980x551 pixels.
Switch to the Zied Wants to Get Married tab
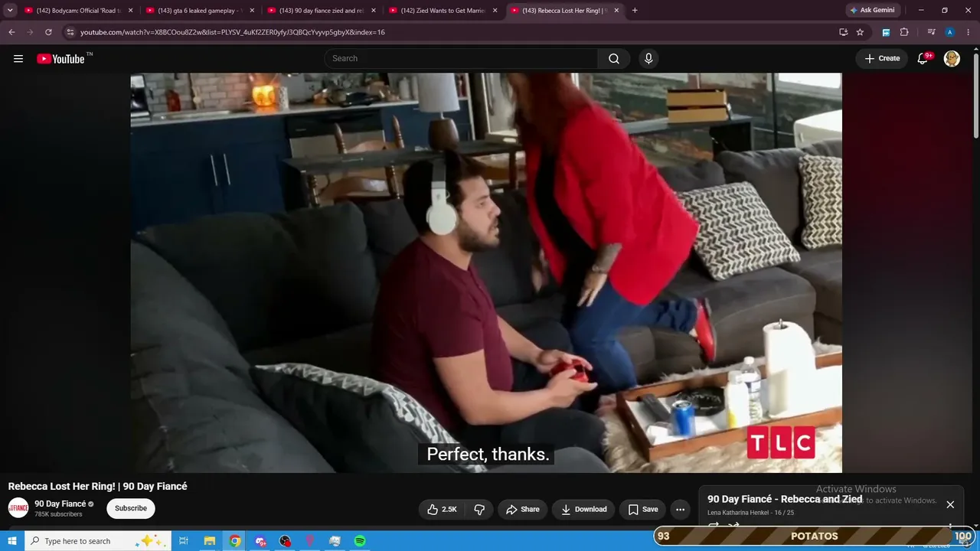click(x=441, y=11)
